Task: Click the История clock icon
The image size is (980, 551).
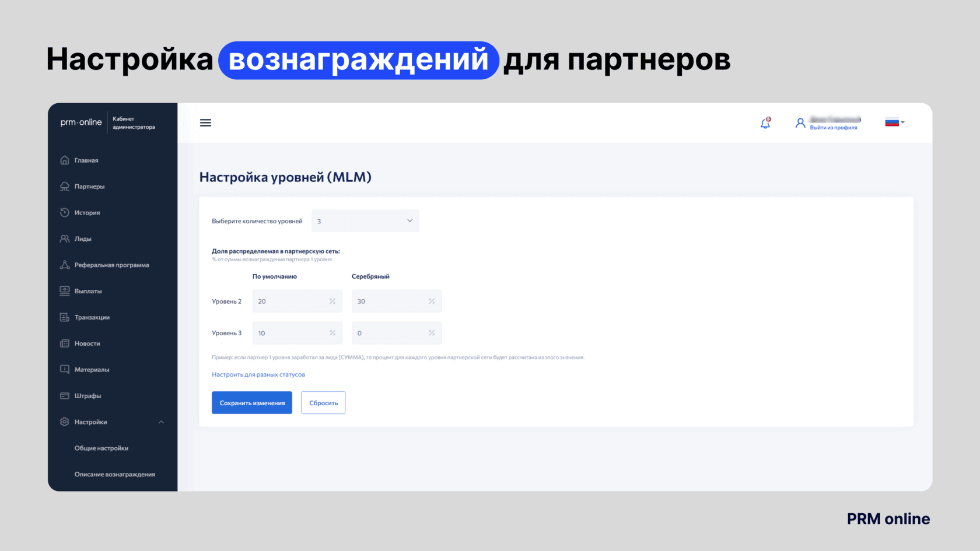Action: [x=65, y=213]
